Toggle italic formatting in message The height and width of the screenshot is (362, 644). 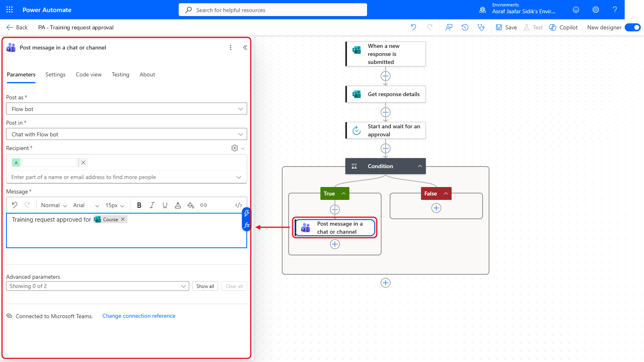coord(152,205)
